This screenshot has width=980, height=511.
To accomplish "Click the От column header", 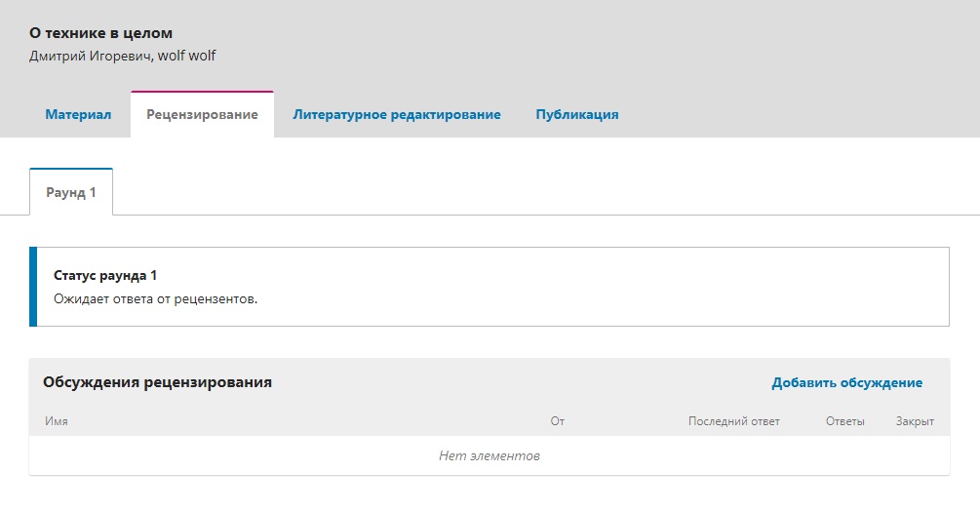I will [558, 421].
